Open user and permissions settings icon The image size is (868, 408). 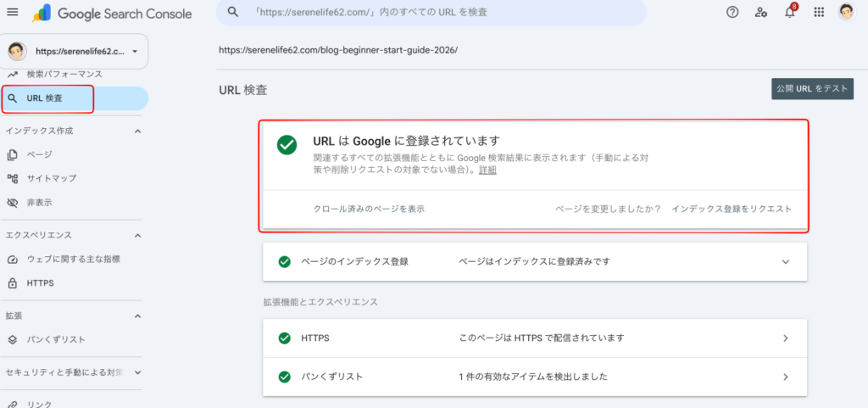(761, 12)
